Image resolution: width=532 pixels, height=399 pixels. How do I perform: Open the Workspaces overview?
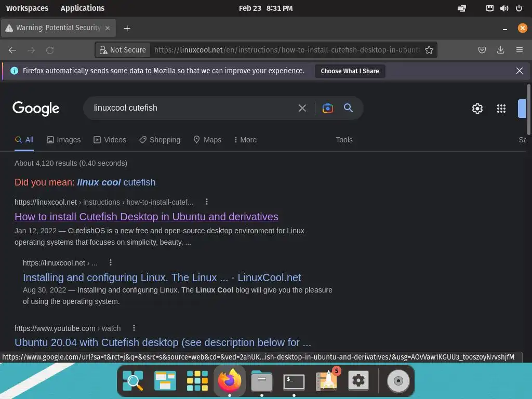click(27, 8)
